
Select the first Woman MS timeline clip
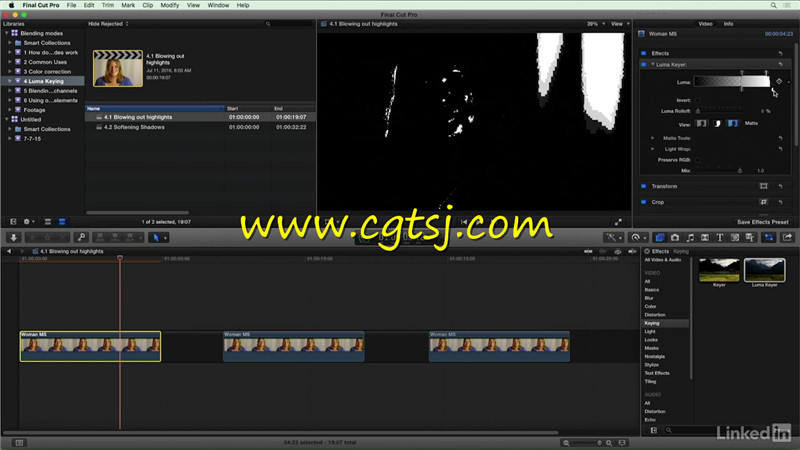[x=90, y=346]
